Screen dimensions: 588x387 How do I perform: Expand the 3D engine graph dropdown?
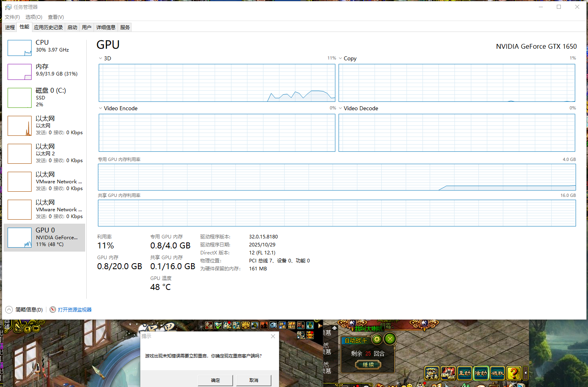[101, 58]
